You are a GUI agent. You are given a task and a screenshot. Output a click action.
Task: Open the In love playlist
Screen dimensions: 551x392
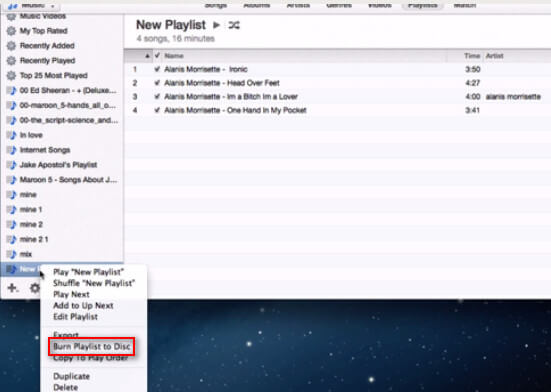pyautogui.click(x=31, y=135)
